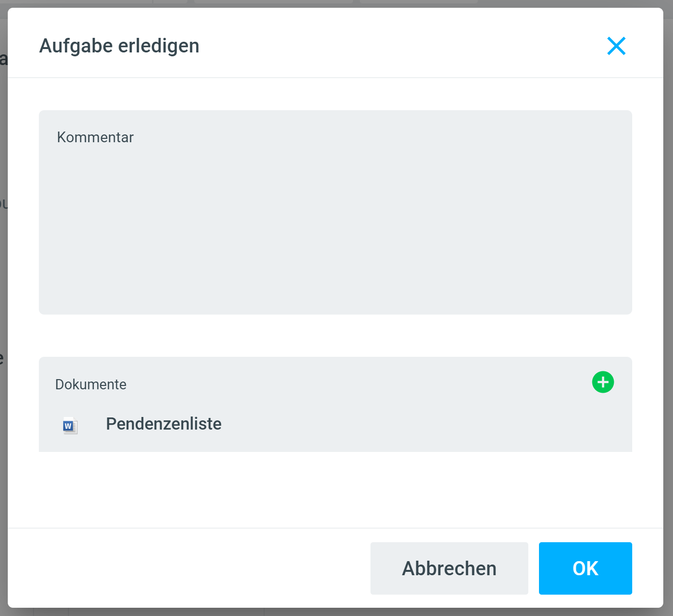
Task: Click the Dokumente section heading
Action: (91, 384)
